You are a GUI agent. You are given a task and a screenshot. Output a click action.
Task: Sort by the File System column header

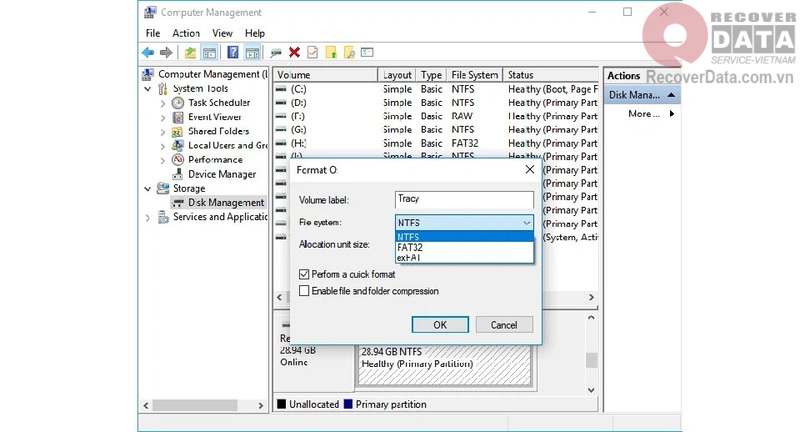pos(474,75)
